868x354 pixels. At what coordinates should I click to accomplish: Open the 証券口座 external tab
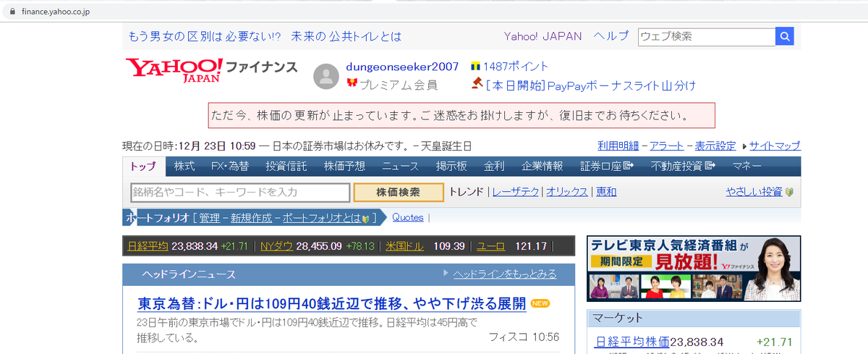point(607,166)
